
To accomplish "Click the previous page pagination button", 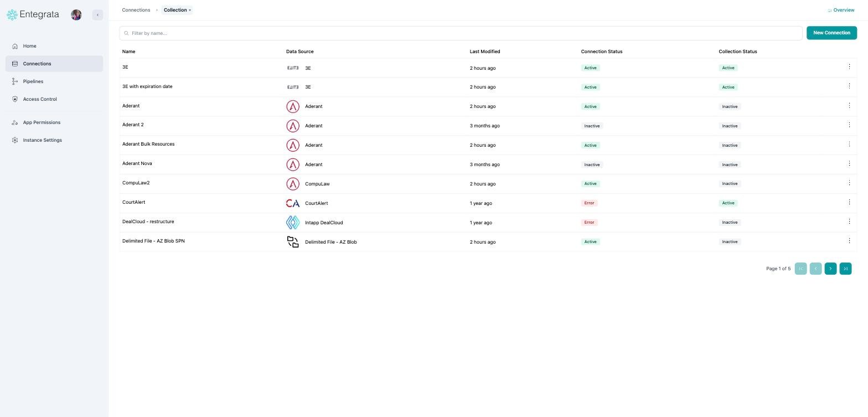I will click(x=815, y=269).
